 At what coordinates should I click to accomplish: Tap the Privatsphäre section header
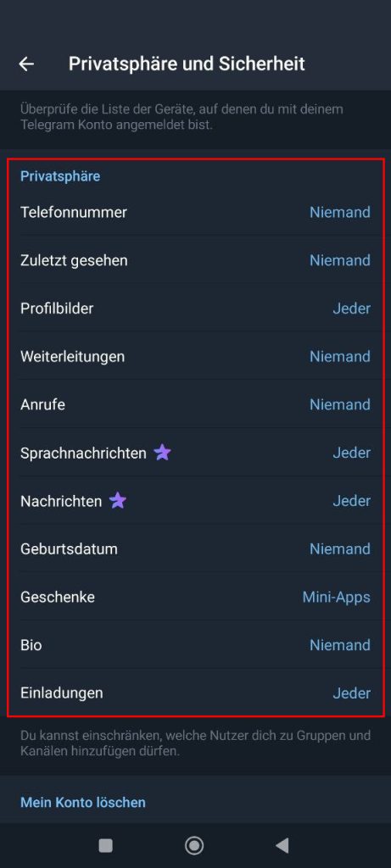coord(60,176)
